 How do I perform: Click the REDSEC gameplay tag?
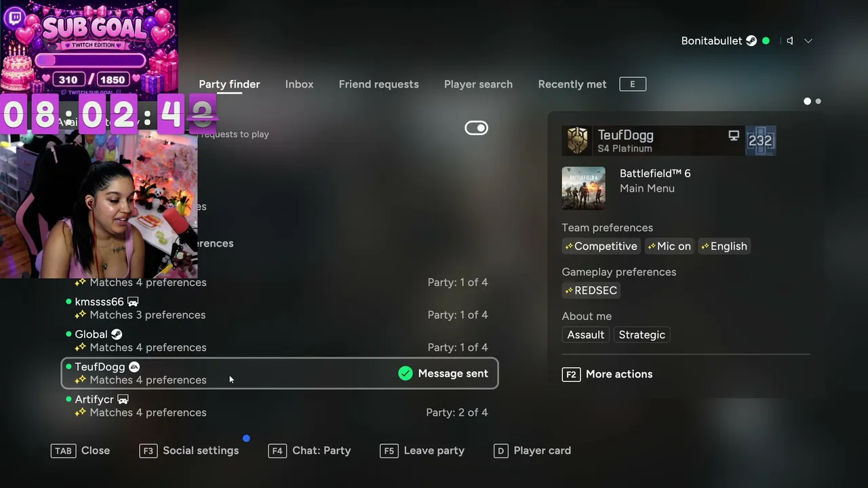(x=591, y=290)
